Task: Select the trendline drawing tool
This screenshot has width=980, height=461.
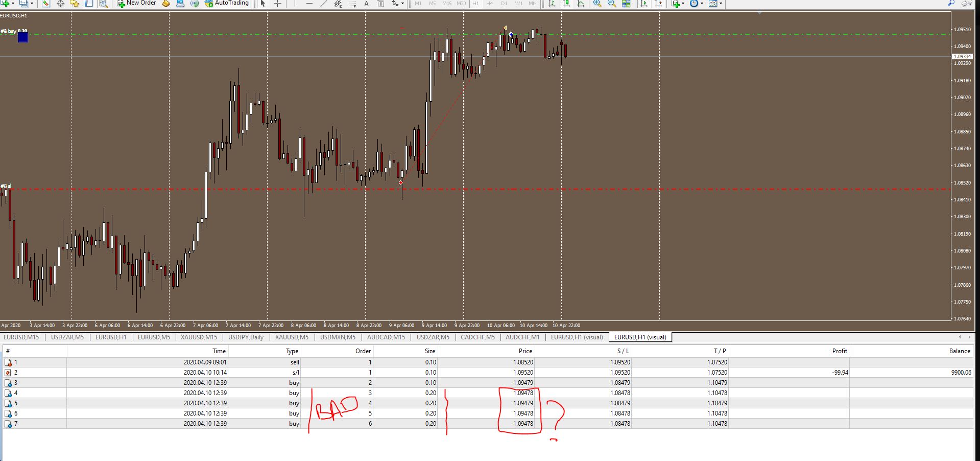Action: pos(323,4)
